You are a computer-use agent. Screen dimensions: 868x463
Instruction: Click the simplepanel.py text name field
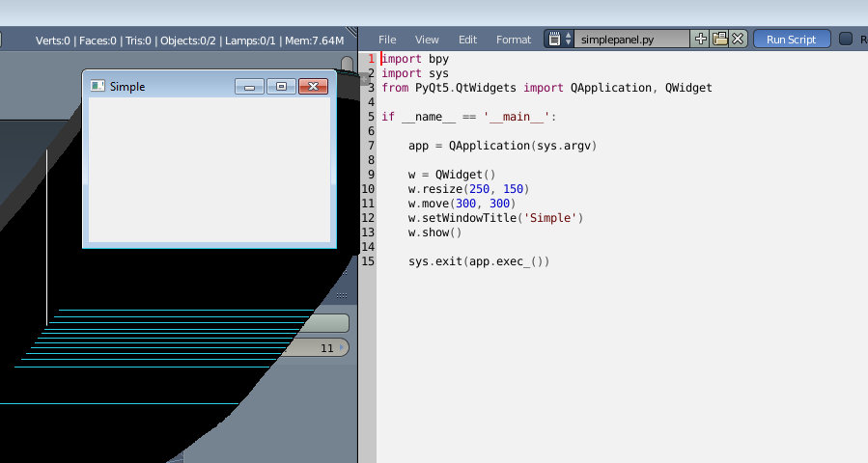pos(632,40)
